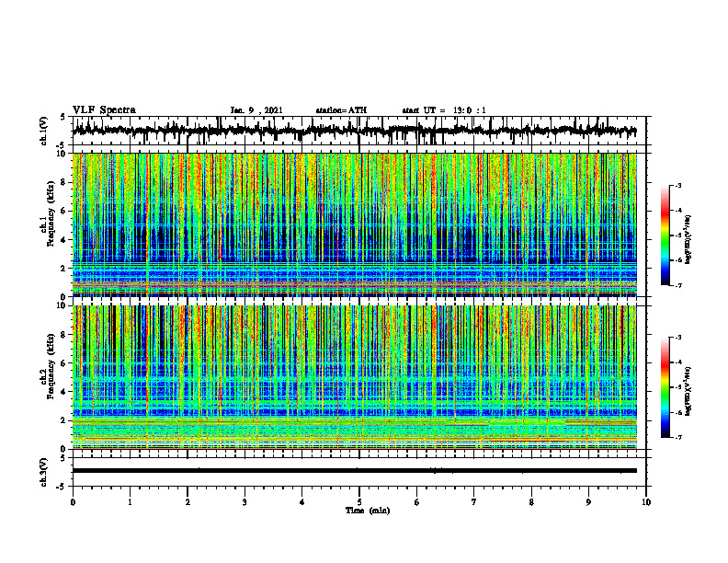Click the "Time (min)" axis label

click(368, 511)
